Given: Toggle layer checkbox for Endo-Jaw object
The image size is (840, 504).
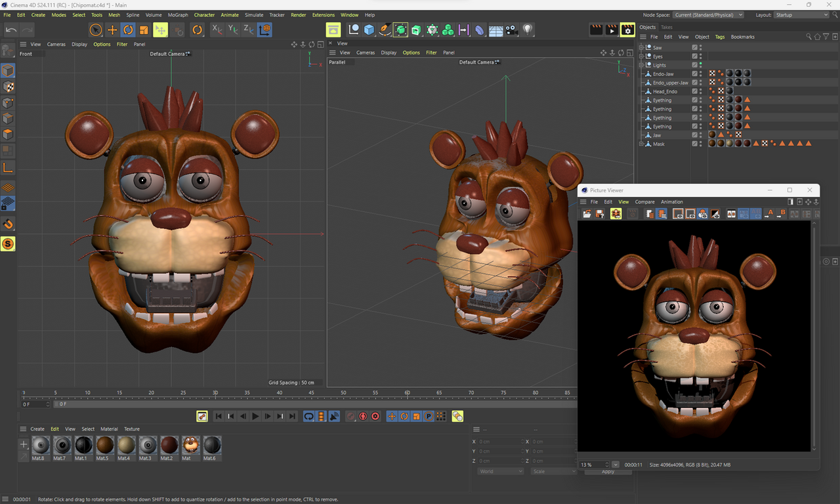Looking at the screenshot, I should click(695, 74).
